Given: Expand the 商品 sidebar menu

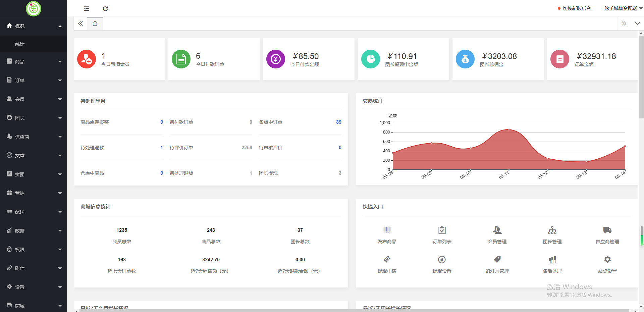Looking at the screenshot, I should [34, 61].
